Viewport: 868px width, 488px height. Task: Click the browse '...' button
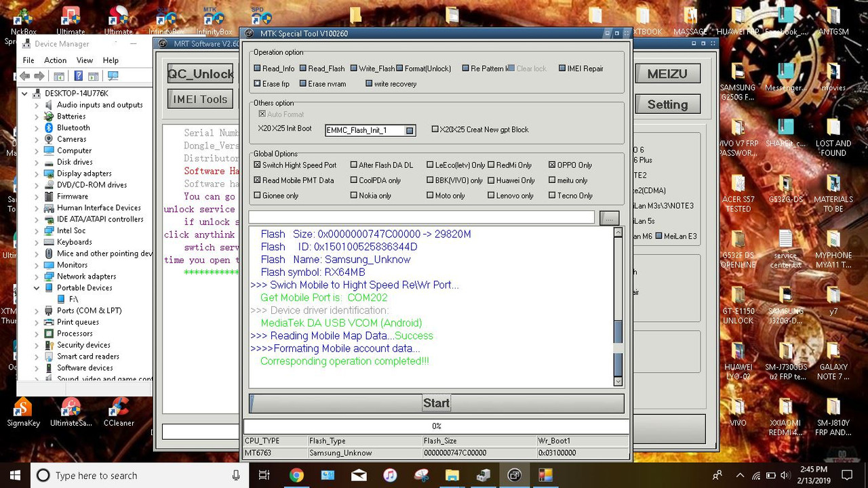tap(609, 218)
